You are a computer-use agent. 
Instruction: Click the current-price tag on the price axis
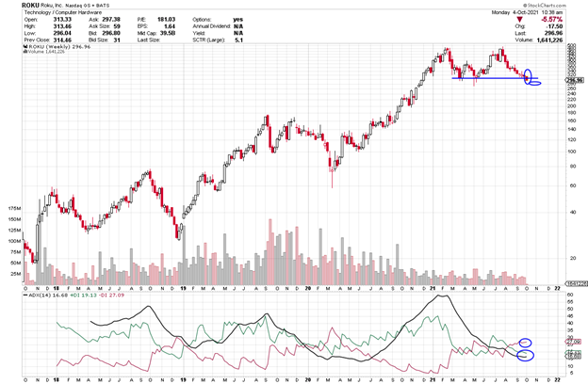tap(575, 80)
